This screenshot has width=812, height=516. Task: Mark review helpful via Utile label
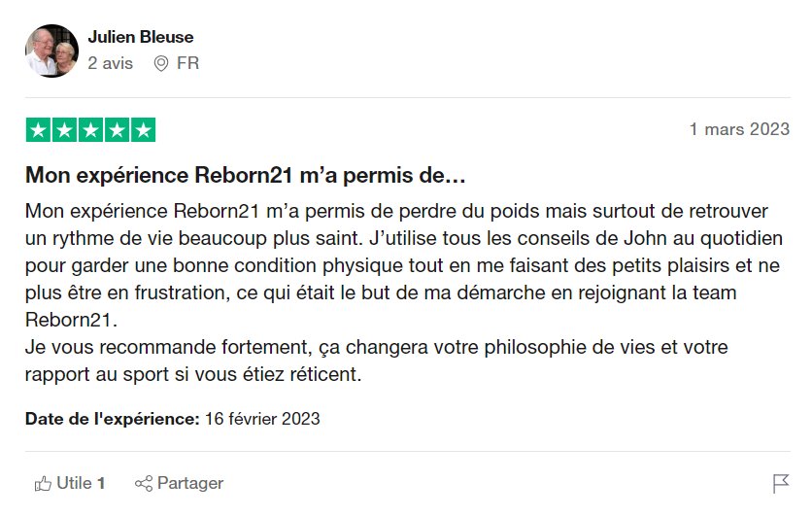74,483
